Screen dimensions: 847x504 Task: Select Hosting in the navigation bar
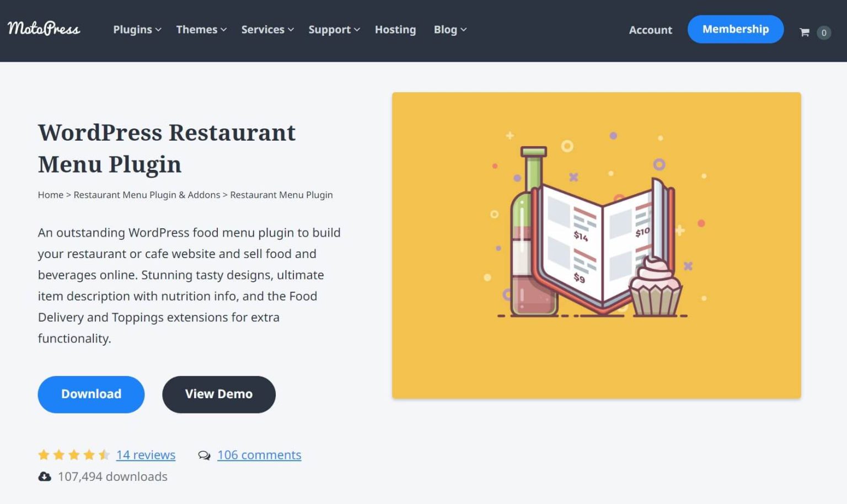[395, 30]
